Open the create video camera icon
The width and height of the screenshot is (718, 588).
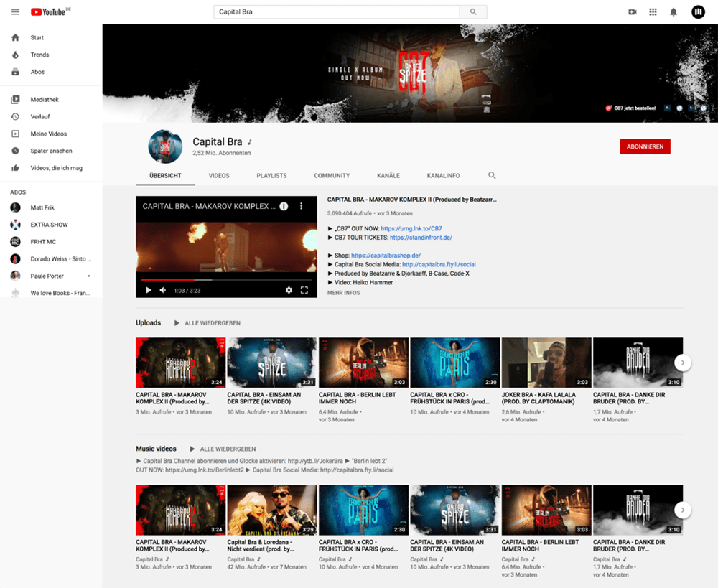click(633, 12)
